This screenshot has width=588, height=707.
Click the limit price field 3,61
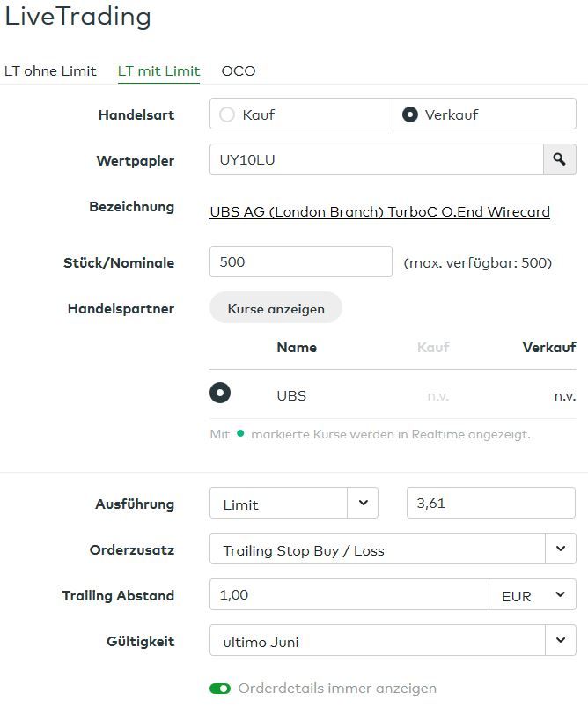click(490, 504)
